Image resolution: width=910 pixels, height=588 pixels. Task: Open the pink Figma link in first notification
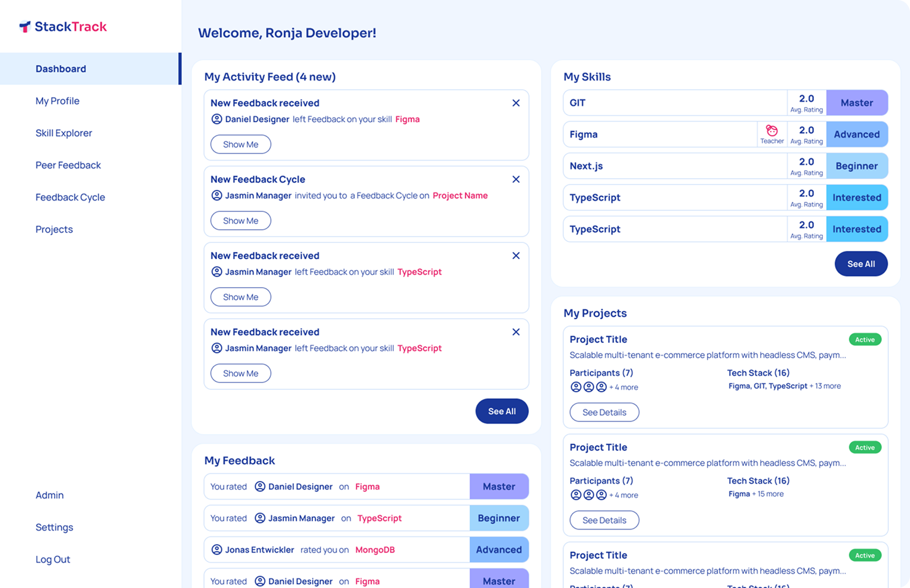coord(408,119)
